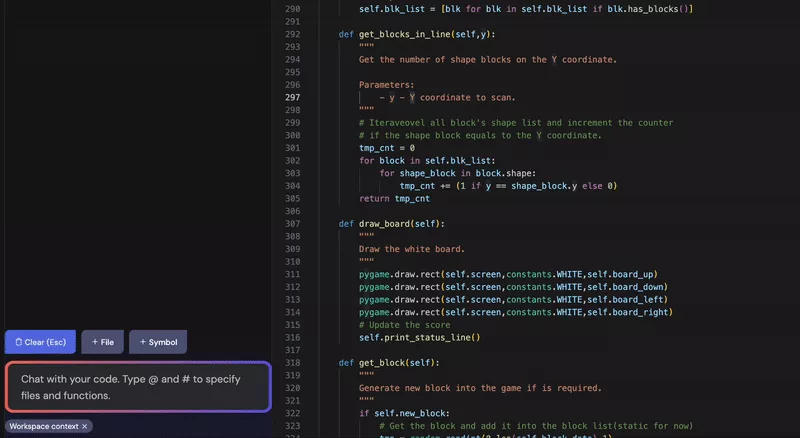The height and width of the screenshot is (438, 800).
Task: Click '# if the shape block equals' comment
Action: click(x=480, y=135)
